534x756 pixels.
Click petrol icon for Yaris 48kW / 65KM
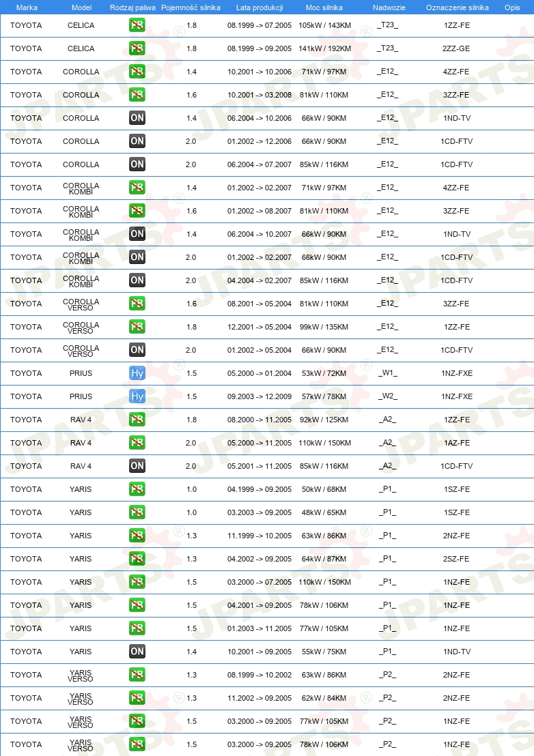[137, 512]
